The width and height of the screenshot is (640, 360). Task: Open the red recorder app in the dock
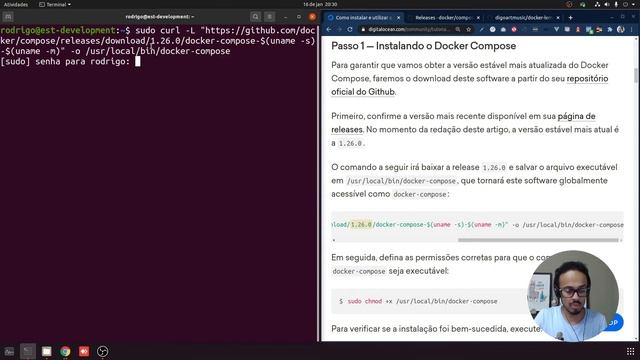coord(84,351)
